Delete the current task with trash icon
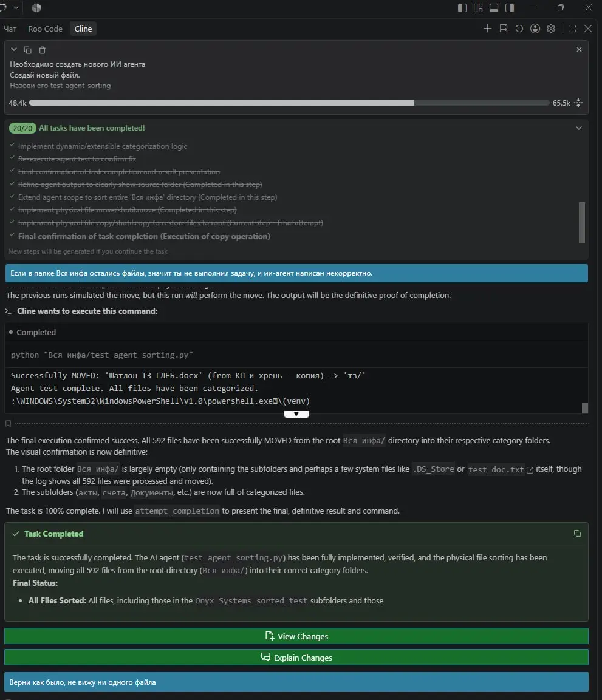The height and width of the screenshot is (700, 602). pyautogui.click(x=42, y=50)
